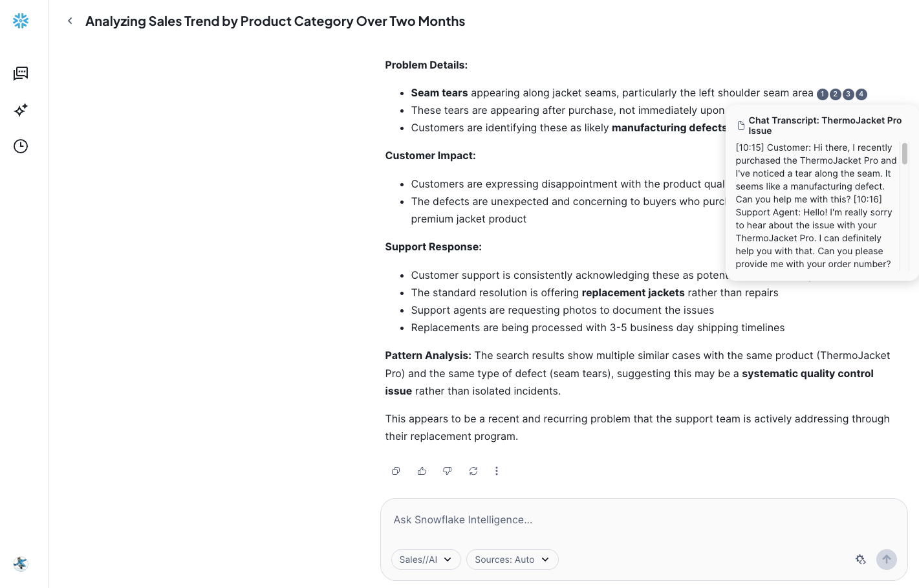Copy the response with copy icon

396,471
